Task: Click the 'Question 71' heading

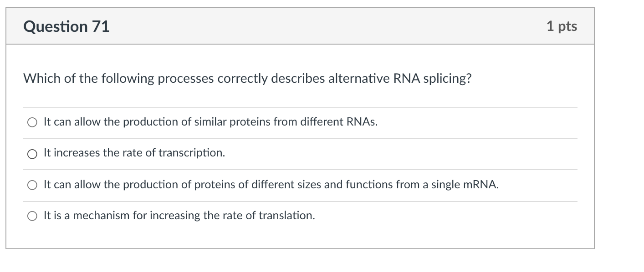Action: (x=66, y=27)
